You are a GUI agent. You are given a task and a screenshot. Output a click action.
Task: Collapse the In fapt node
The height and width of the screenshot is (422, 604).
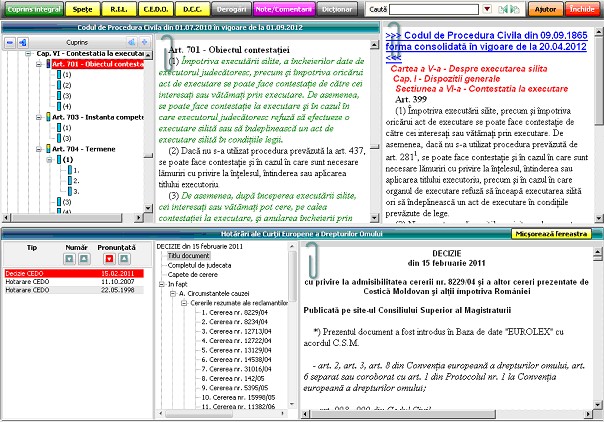[162, 284]
